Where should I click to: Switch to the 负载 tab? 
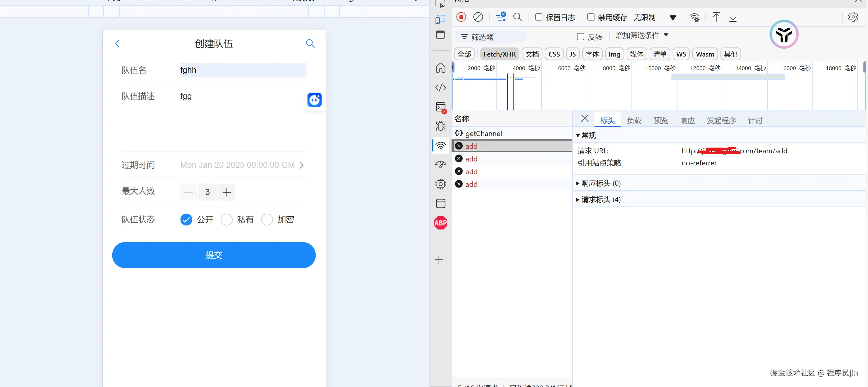pos(634,120)
